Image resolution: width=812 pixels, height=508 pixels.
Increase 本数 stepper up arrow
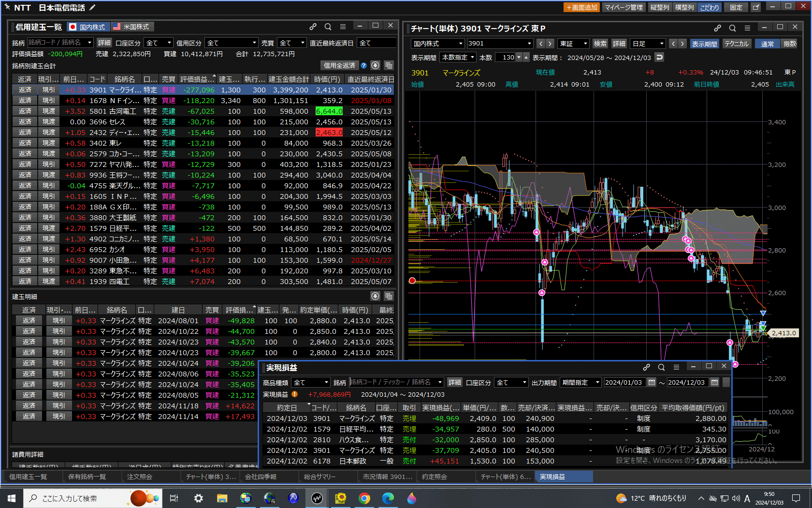[x=526, y=57]
